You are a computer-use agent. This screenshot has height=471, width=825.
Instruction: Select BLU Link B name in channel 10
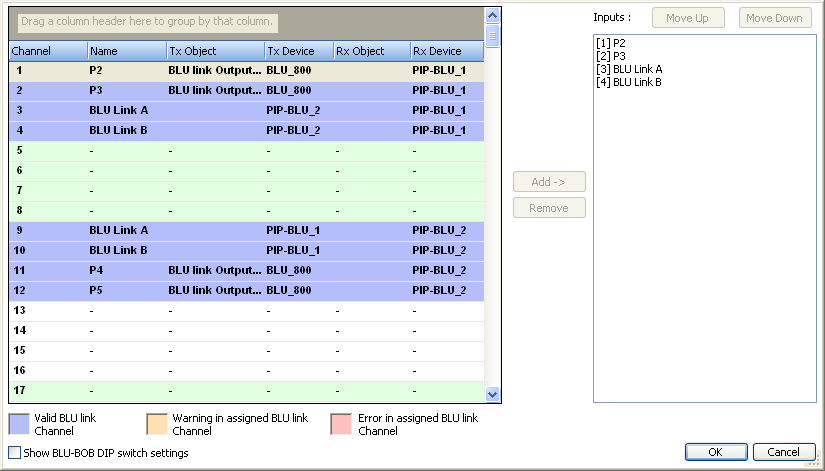coord(118,250)
